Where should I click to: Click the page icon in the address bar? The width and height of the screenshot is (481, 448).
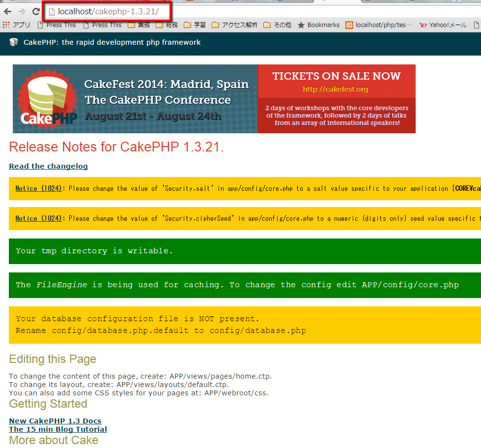pos(52,12)
